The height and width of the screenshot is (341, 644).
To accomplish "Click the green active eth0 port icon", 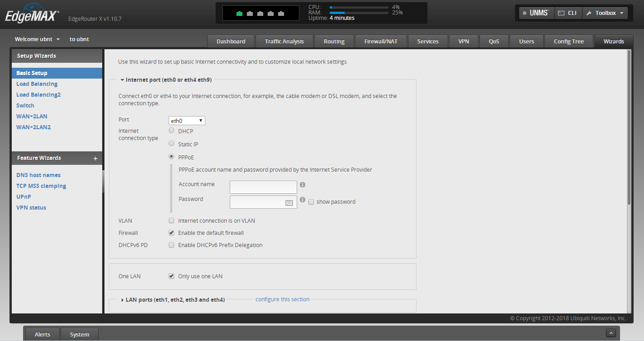I will click(240, 14).
